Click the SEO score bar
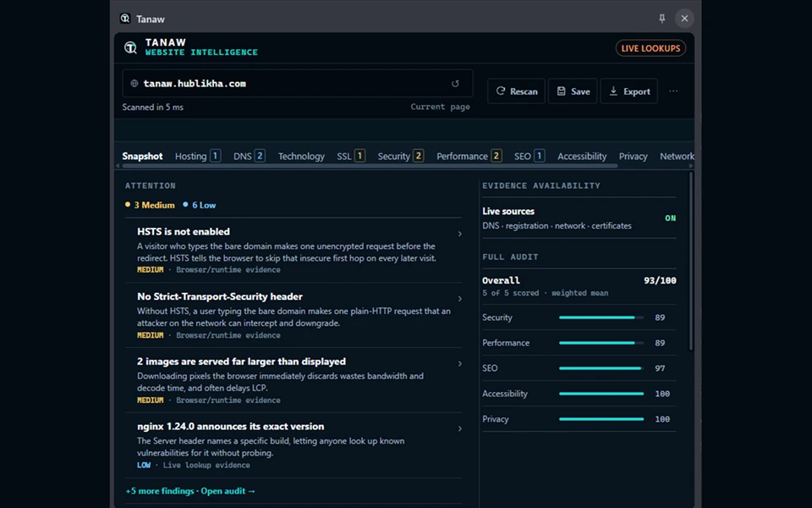The height and width of the screenshot is (508, 812). (x=601, y=368)
